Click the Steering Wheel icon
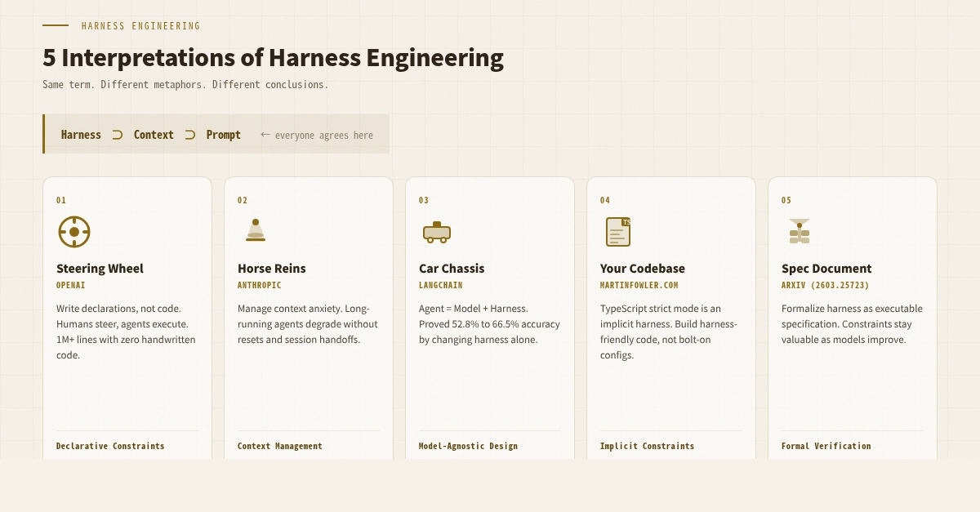The image size is (980, 512). click(x=73, y=231)
